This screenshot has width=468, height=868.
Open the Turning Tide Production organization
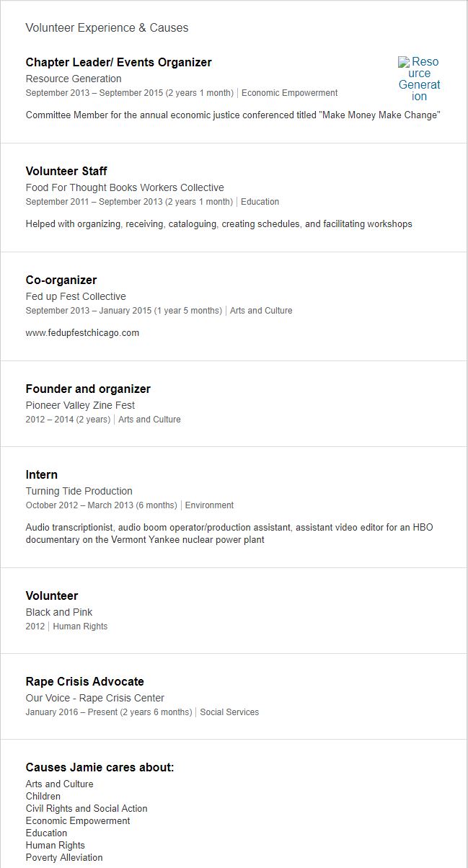point(79,491)
